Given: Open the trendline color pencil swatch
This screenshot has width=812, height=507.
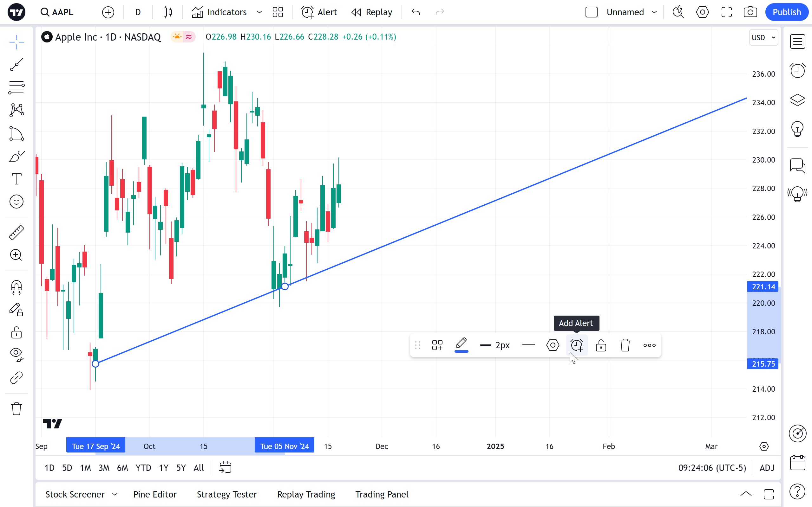Looking at the screenshot, I should pyautogui.click(x=462, y=345).
